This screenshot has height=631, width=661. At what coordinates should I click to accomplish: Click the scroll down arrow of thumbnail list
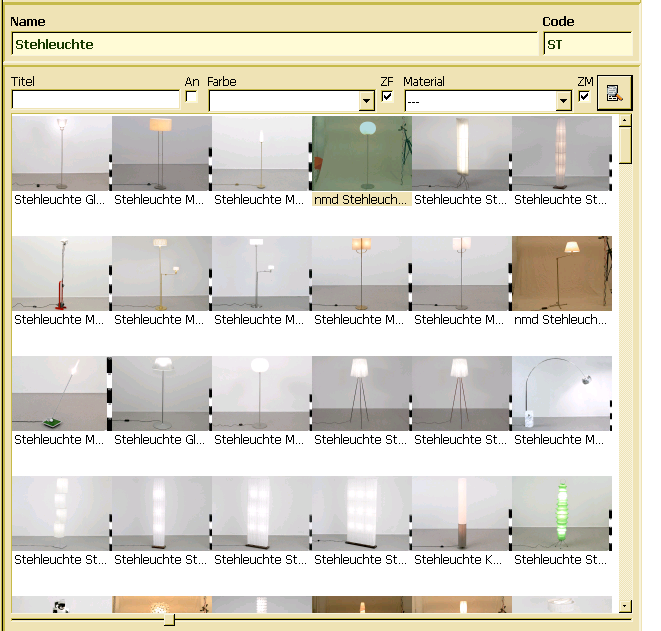coord(625,605)
